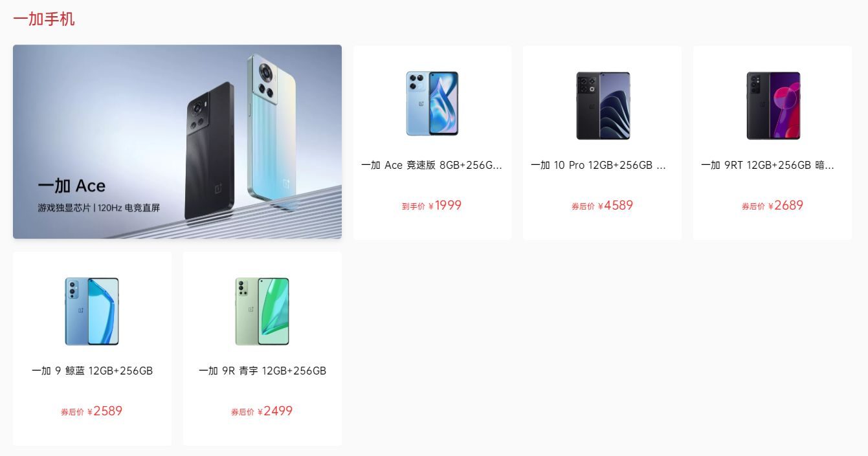This screenshot has height=456, width=868.
Task: Click 游戏独显芯片 banner subtitle text
Action: click(x=64, y=208)
